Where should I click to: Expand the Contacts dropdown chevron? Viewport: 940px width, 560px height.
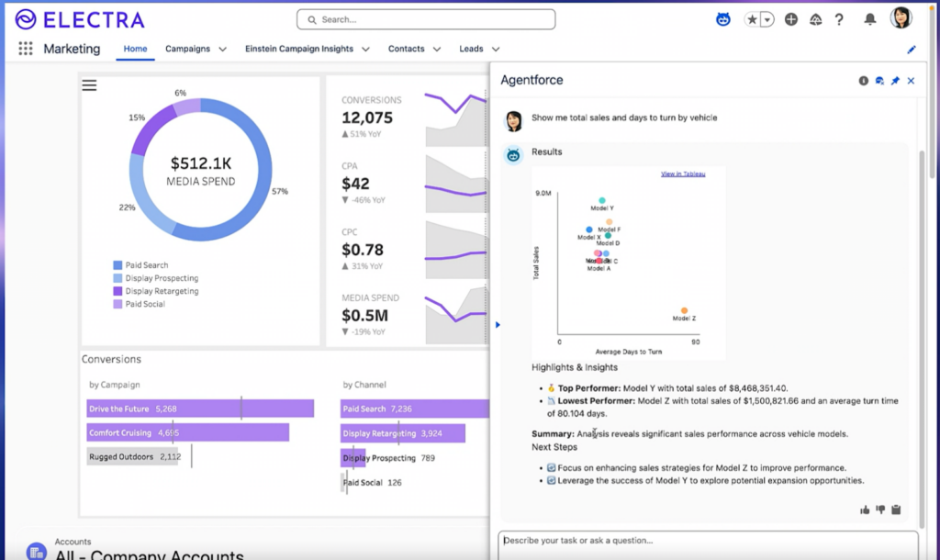[436, 50]
